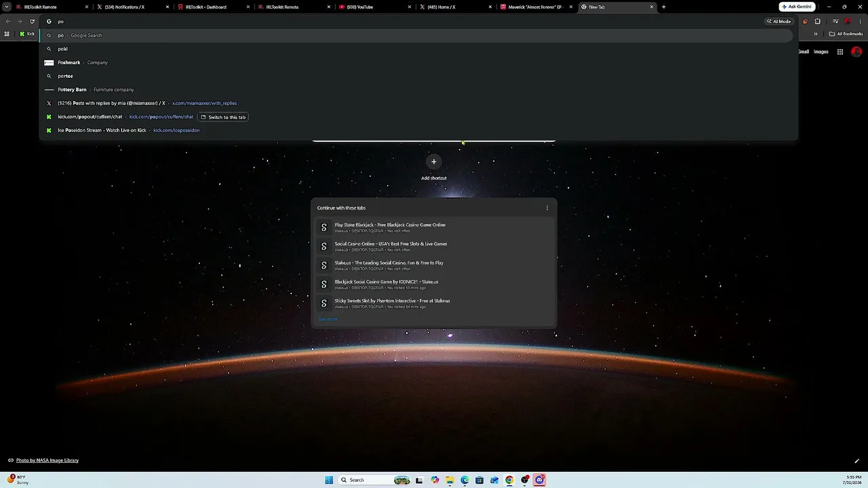Switch to the YouTube tab
Image resolution: width=868 pixels, height=488 pixels.
(374, 7)
